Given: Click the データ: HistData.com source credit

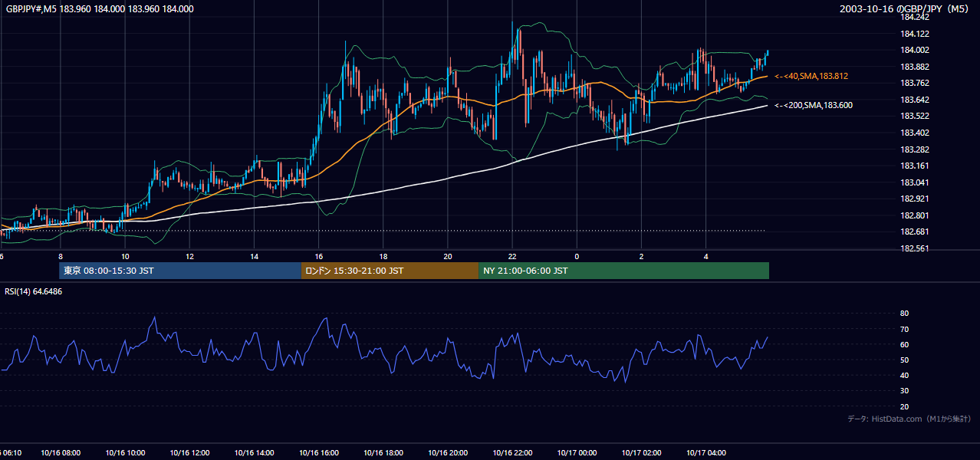Looking at the screenshot, I should coord(909,419).
